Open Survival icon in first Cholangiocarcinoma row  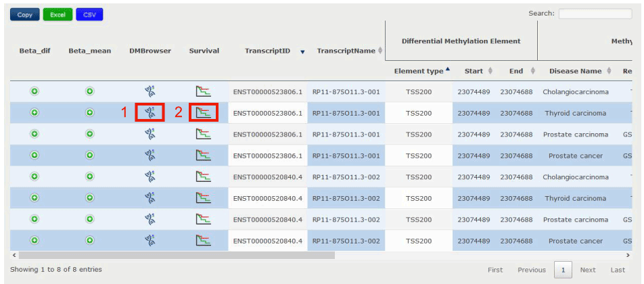(204, 91)
